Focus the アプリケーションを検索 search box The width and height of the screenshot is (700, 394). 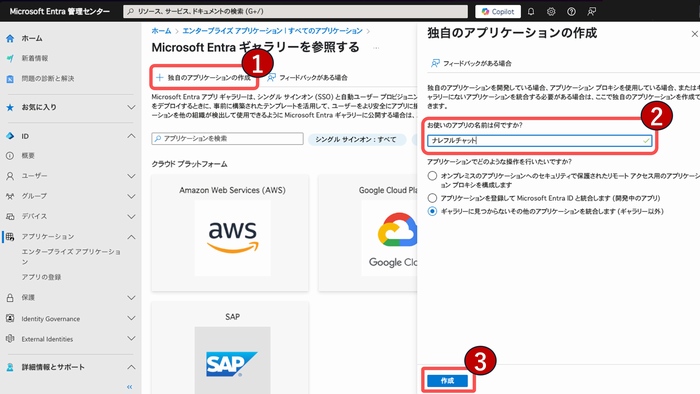(227, 139)
